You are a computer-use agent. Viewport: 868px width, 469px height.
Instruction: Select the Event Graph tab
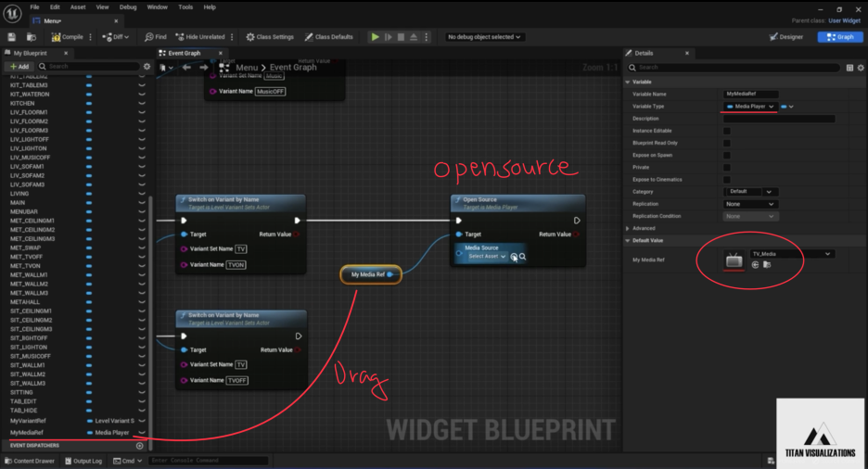(185, 53)
